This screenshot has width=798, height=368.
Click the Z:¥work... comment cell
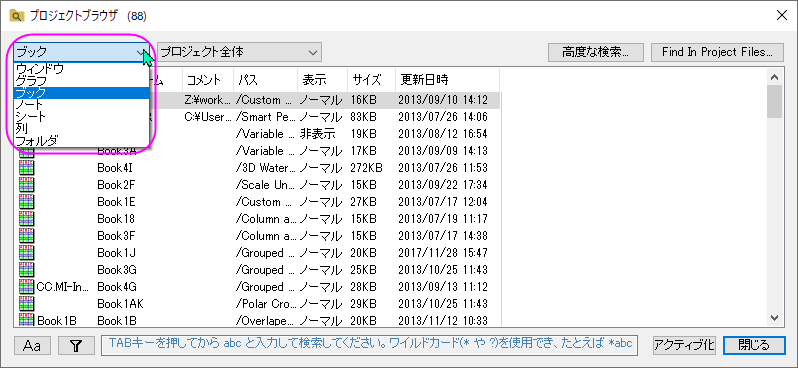pos(208,100)
